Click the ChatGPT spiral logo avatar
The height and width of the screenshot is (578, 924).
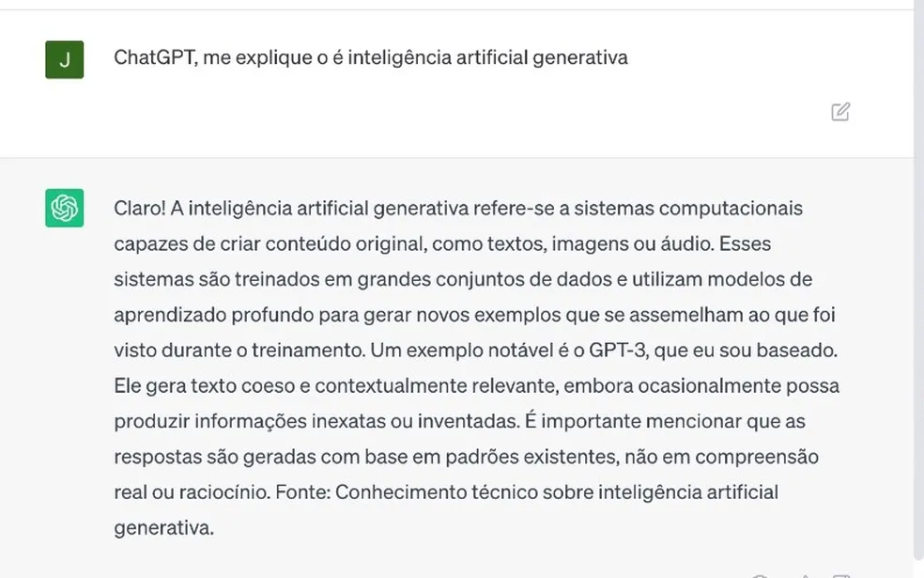(x=63, y=208)
